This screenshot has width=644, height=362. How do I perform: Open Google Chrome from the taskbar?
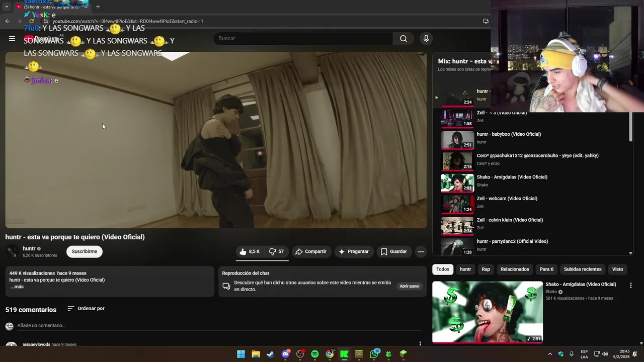click(330, 354)
